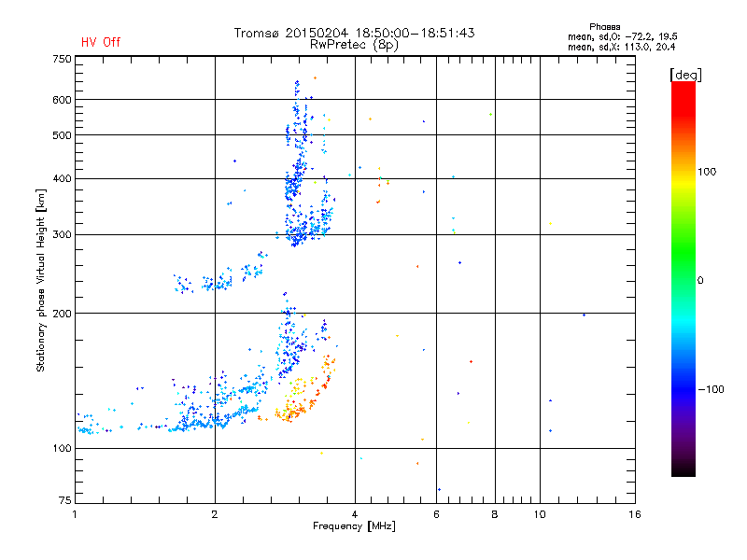
Task: Click the title 'Tromsø 20150204 18:50:00-18:51:43'
Action: click(354, 33)
